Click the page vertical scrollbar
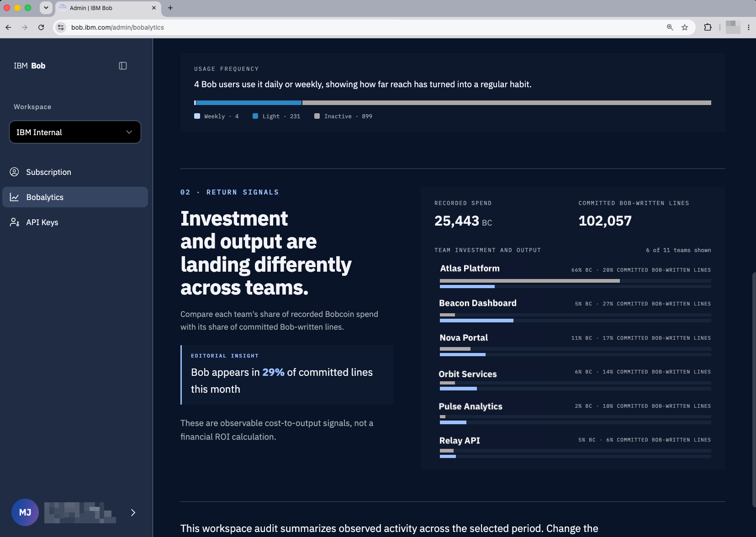 754,390
